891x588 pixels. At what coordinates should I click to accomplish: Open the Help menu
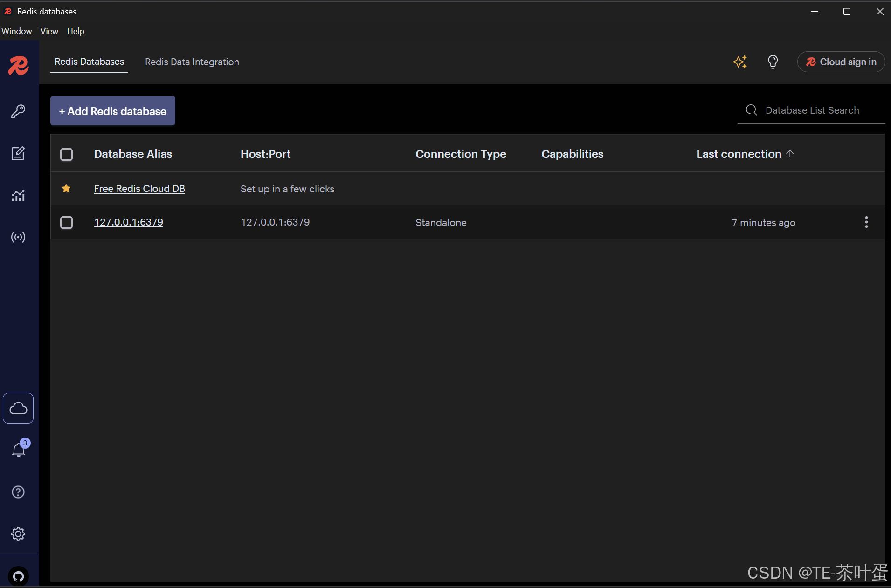[76, 31]
